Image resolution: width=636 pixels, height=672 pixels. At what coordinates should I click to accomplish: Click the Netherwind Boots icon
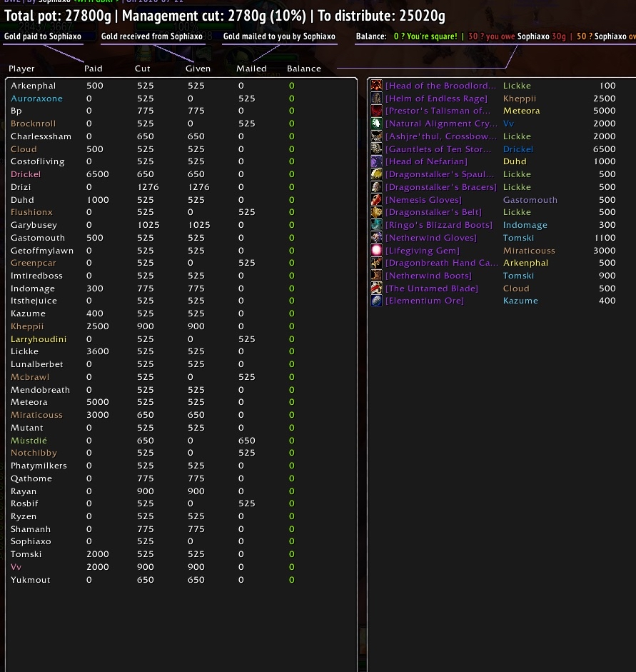[376, 276]
